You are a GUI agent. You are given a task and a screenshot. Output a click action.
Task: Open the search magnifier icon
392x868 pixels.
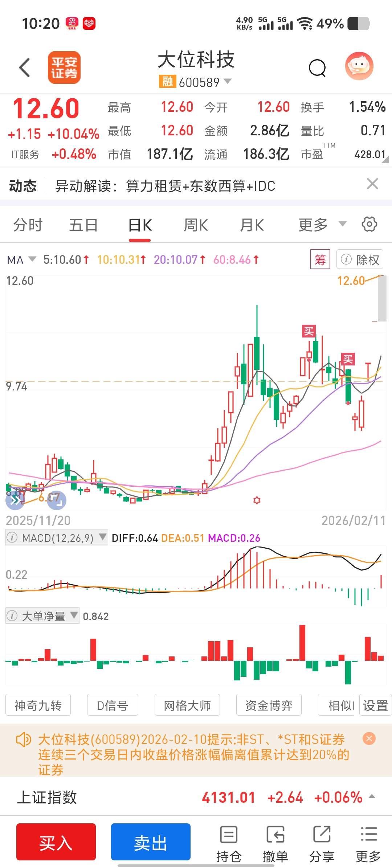(x=317, y=68)
